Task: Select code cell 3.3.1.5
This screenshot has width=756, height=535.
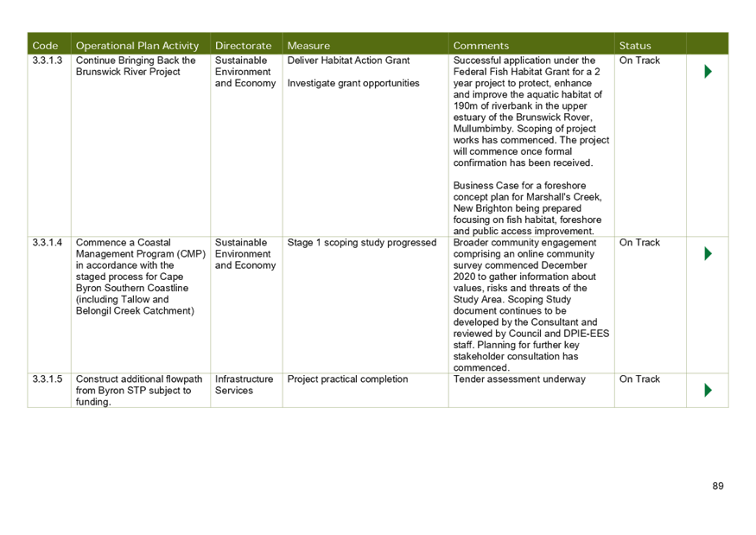Action: (x=48, y=379)
